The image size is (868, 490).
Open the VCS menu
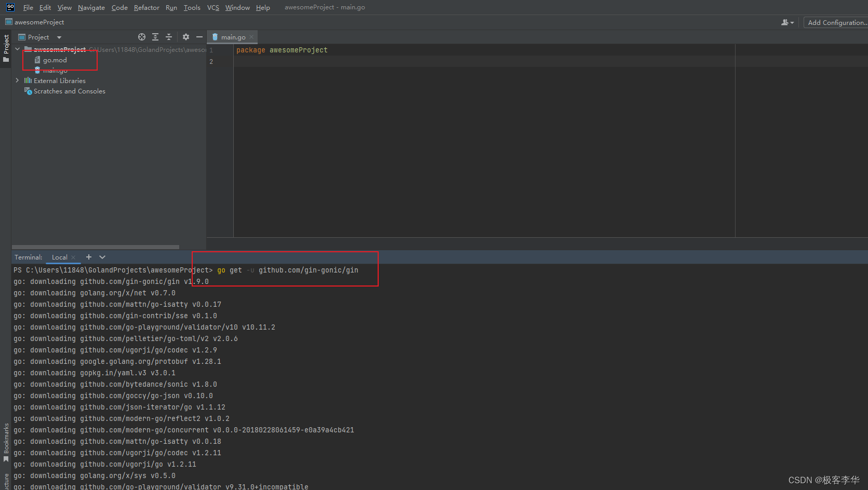tap(213, 8)
